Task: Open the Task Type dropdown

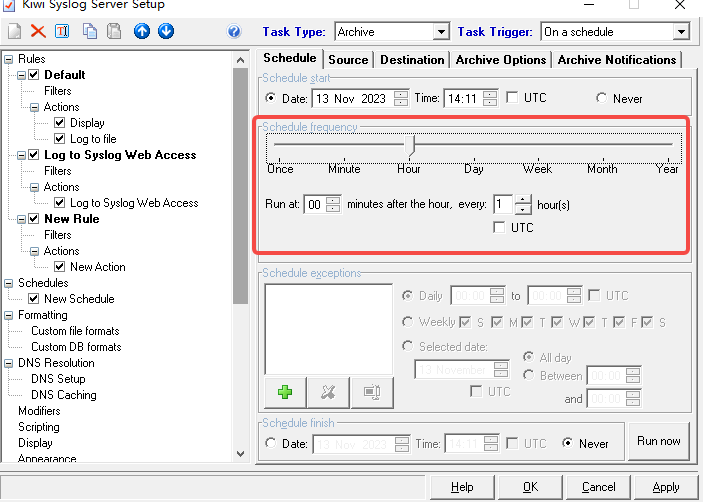Action: click(441, 32)
